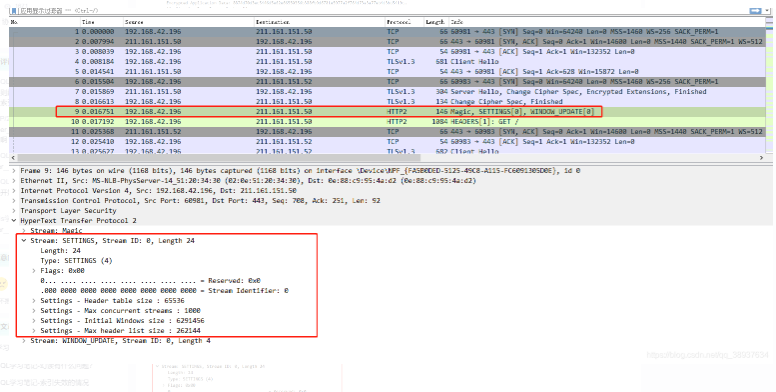Sort packets by the Length column

(x=436, y=22)
